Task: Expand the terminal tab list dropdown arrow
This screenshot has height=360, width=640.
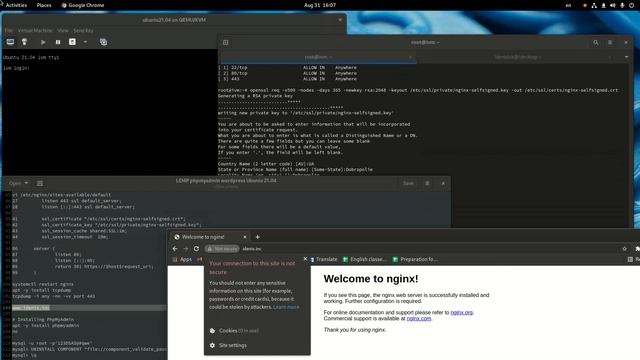Action: pyautogui.click(x=627, y=57)
